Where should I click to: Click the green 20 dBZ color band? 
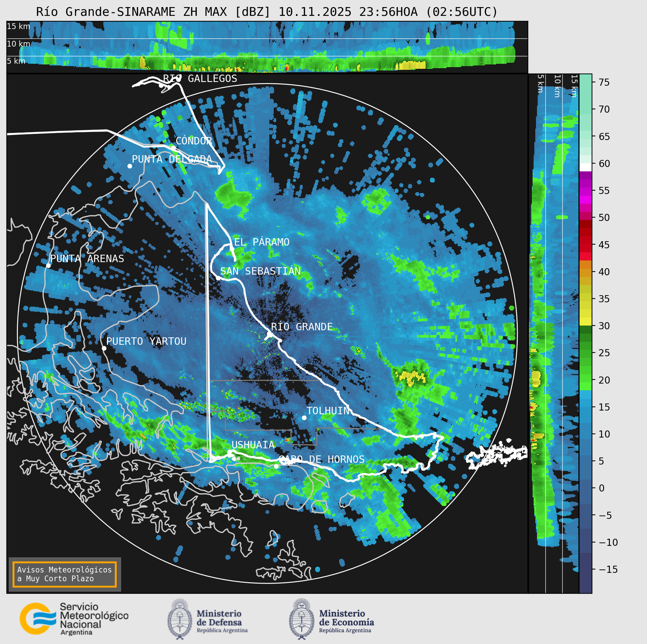[x=586, y=378]
